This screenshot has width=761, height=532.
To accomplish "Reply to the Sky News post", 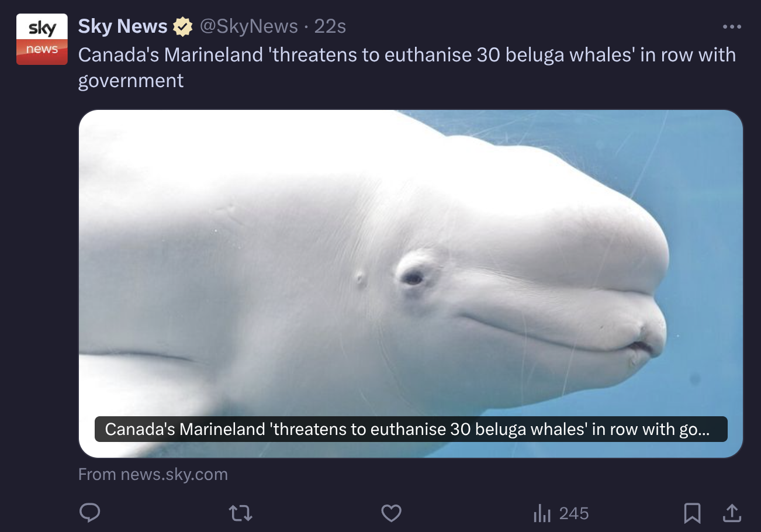I will [89, 513].
